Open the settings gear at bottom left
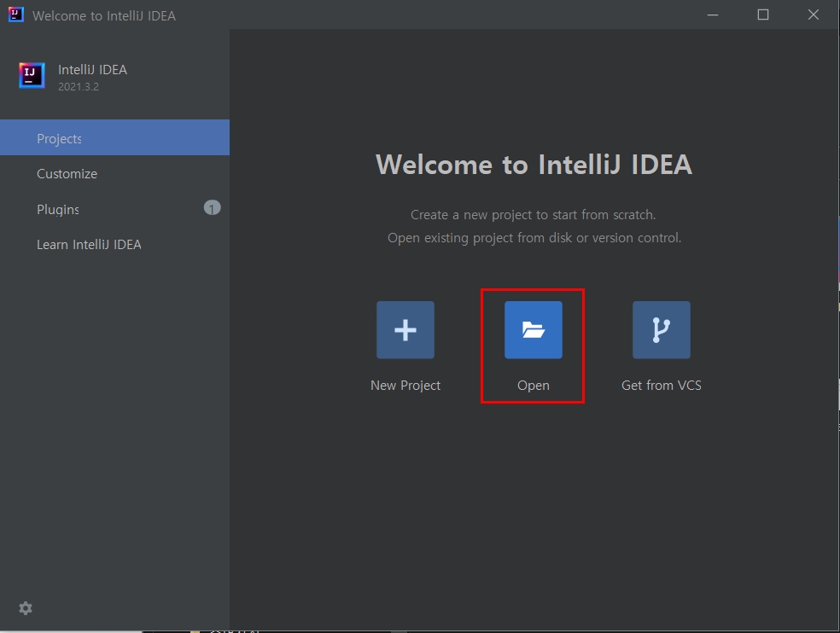This screenshot has width=840, height=633. [x=25, y=608]
